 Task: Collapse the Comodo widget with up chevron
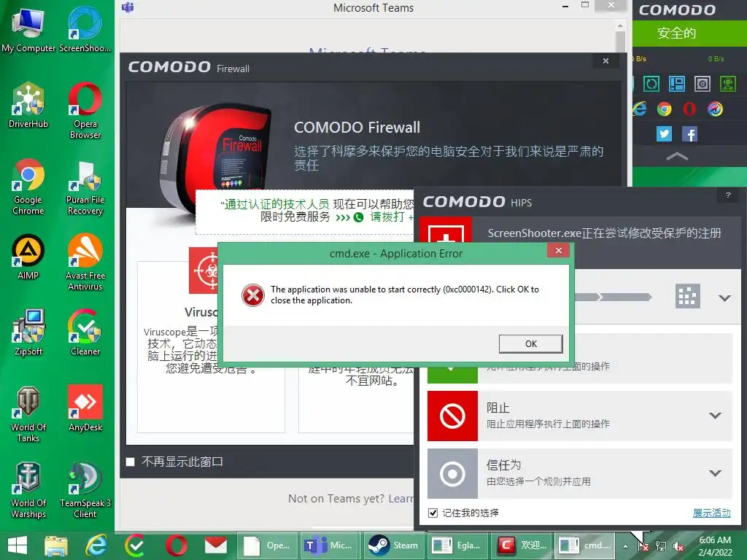[x=676, y=156]
